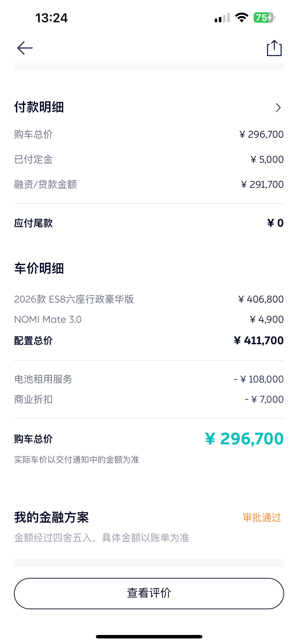Tap the 商业折扣 row label
Viewport: 298px width, 644px height.
(33, 399)
